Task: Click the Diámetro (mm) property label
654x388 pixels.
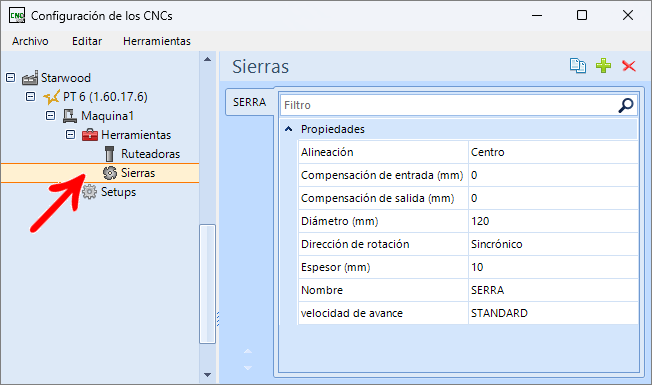Action: coord(340,221)
